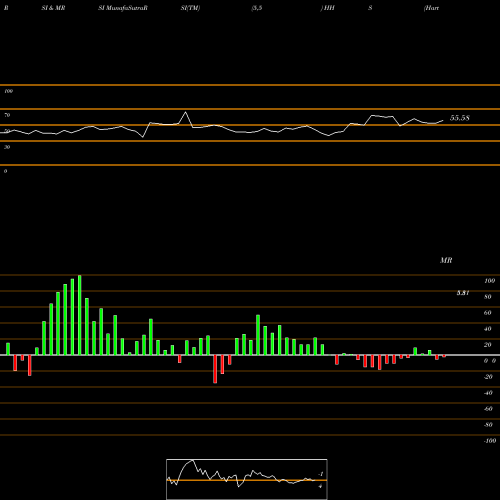The width and height of the screenshot is (500, 500).
Task: Click the -80 label on the MR axis
Action: click(488, 425)
